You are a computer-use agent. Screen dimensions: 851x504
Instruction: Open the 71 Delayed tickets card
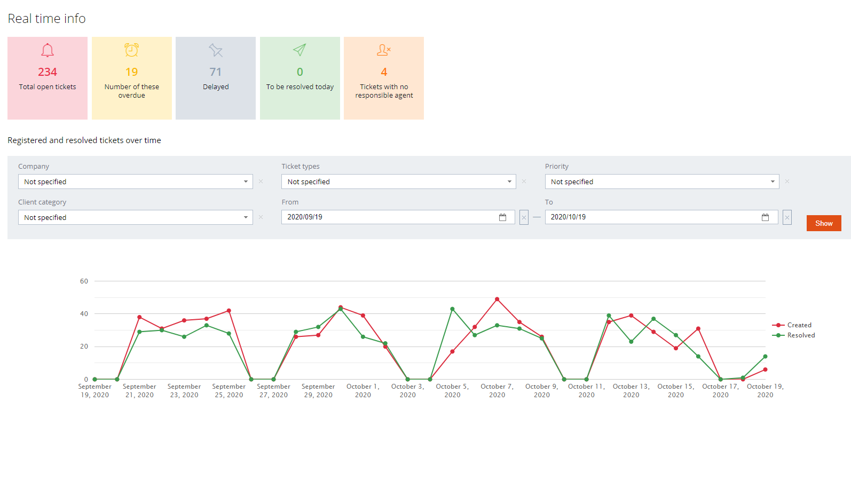pyautogui.click(x=216, y=78)
